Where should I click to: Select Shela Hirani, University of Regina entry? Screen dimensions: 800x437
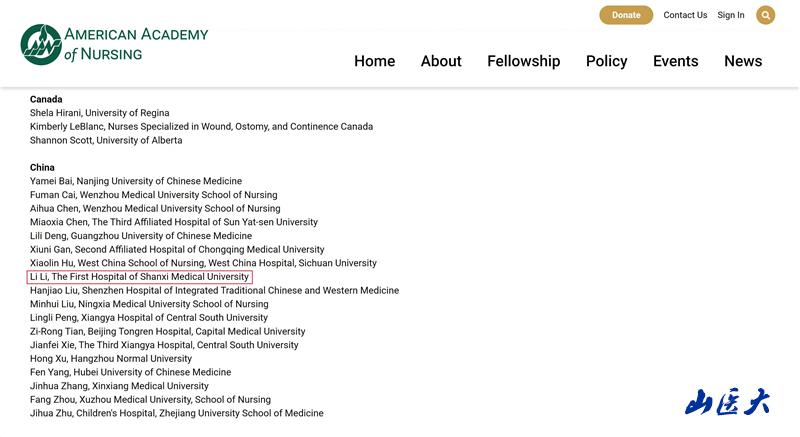99,113
